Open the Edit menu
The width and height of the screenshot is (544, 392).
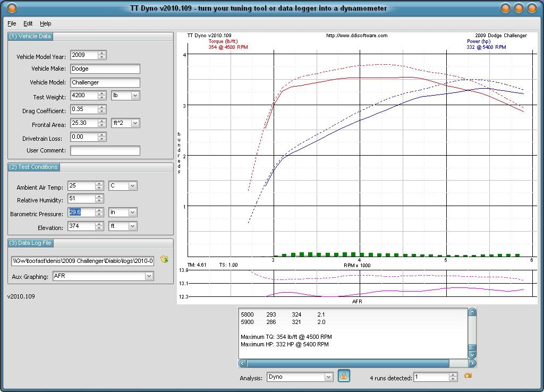click(28, 23)
